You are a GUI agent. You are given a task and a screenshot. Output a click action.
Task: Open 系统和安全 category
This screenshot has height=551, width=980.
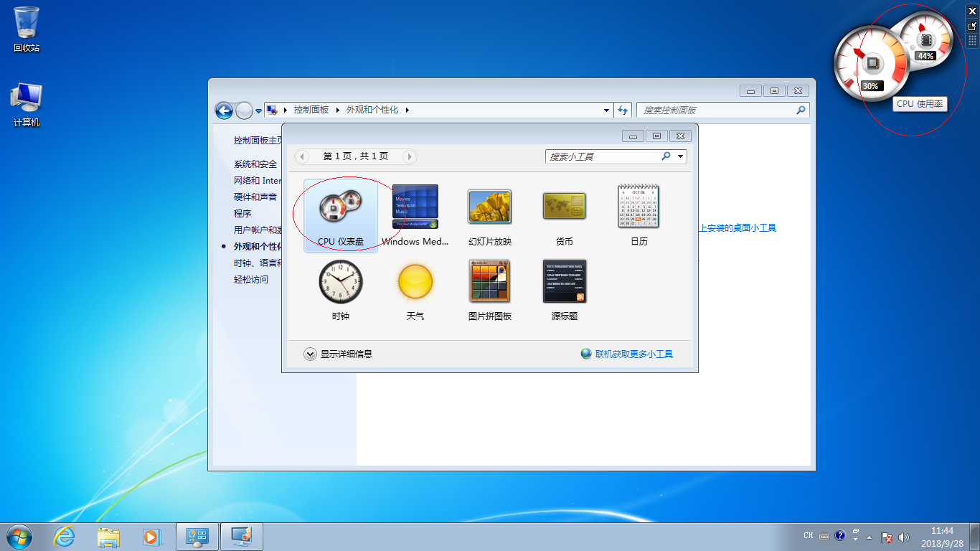click(x=255, y=164)
